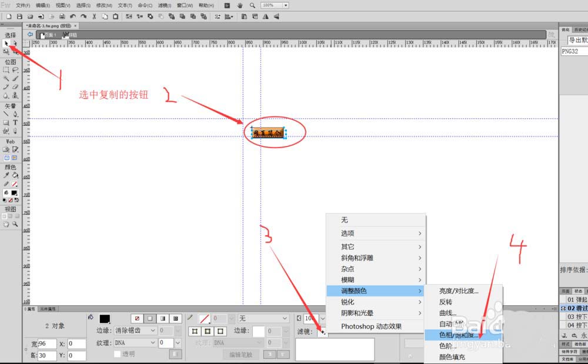Select the Line tool under 矢量

coord(6,114)
